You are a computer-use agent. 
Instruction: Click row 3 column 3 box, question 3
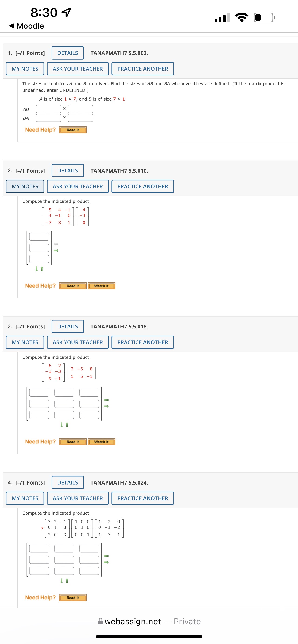(89, 415)
